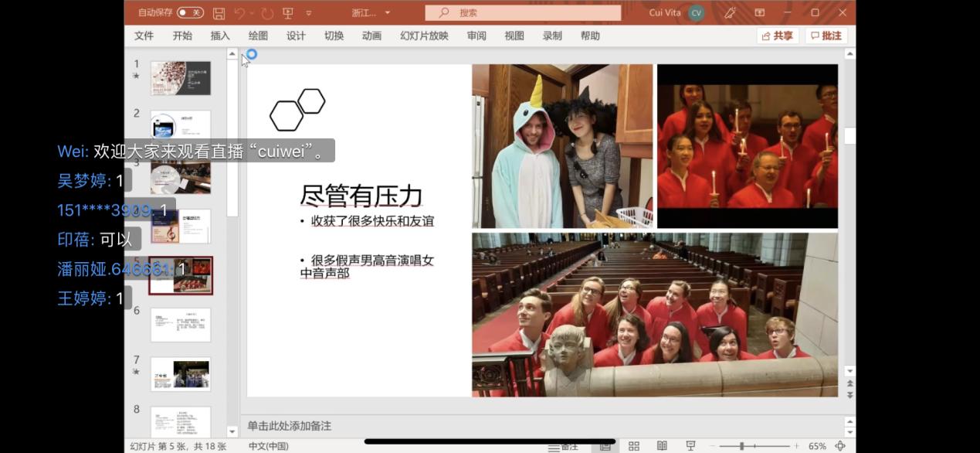The height and width of the screenshot is (453, 980).
Task: Open the file name dropdown next to 浙江...
Action: coord(388,13)
